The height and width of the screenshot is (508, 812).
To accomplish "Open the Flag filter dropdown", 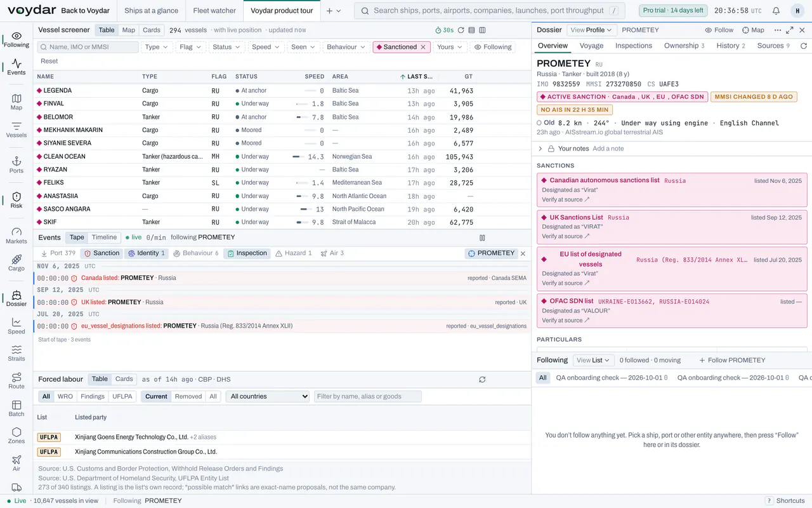I will coord(191,47).
